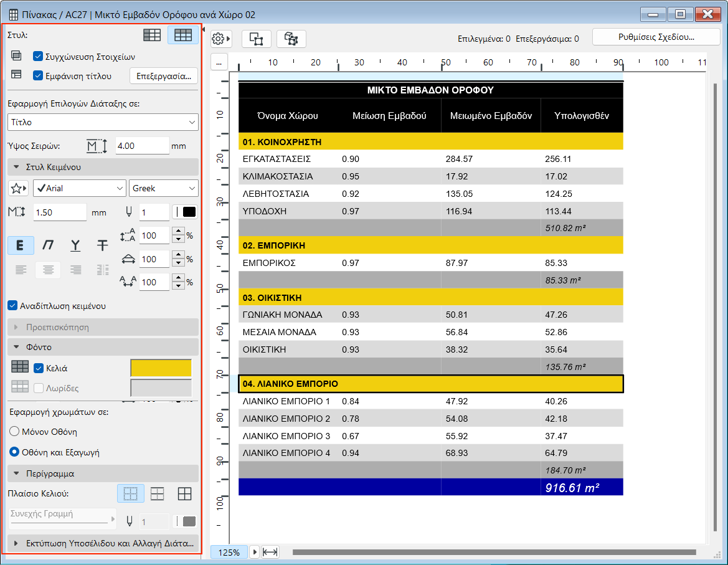The width and height of the screenshot is (728, 565).
Task: Click the bold text style icon
Action: pos(21,245)
